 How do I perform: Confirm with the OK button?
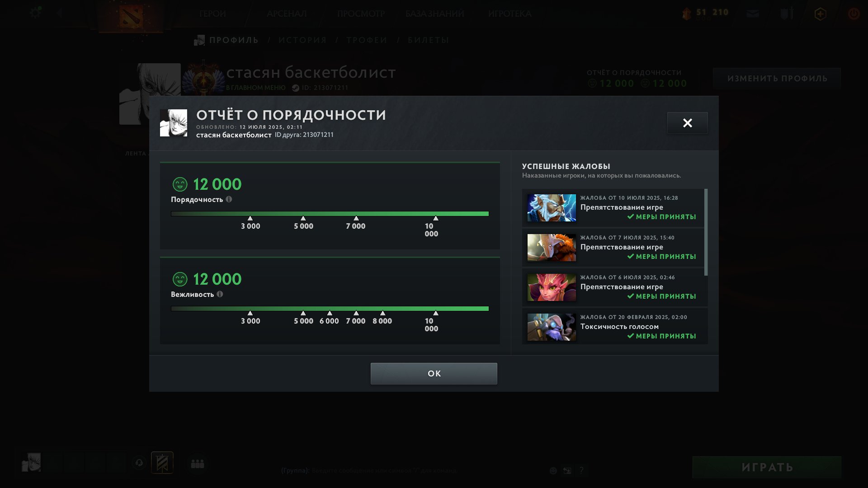[x=434, y=374]
